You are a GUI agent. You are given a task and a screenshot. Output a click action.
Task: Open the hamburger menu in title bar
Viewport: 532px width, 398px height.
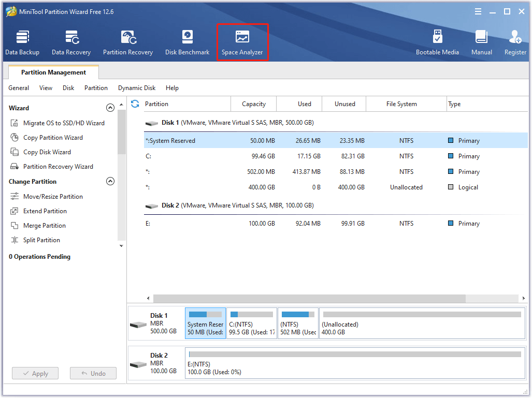point(478,11)
